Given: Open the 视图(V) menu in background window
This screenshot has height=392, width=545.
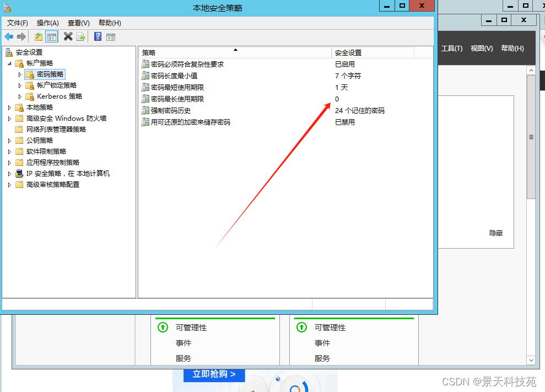Looking at the screenshot, I should click(482, 49).
